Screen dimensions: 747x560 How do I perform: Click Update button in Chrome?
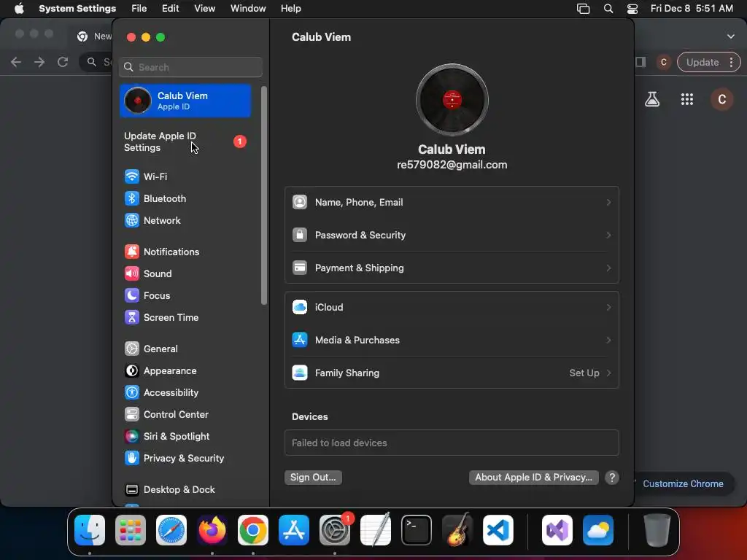point(703,62)
